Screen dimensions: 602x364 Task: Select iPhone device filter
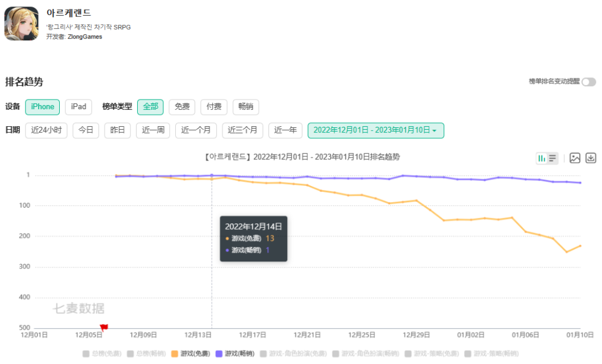click(43, 107)
